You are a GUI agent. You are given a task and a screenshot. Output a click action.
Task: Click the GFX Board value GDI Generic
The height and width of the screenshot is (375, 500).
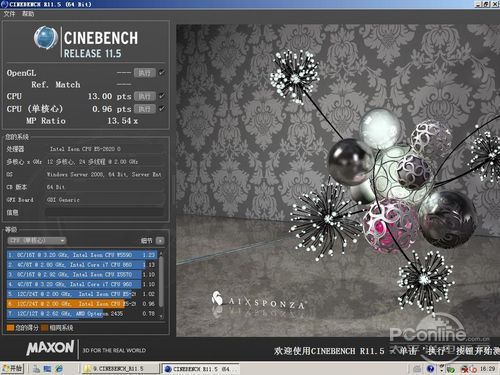[x=105, y=200]
